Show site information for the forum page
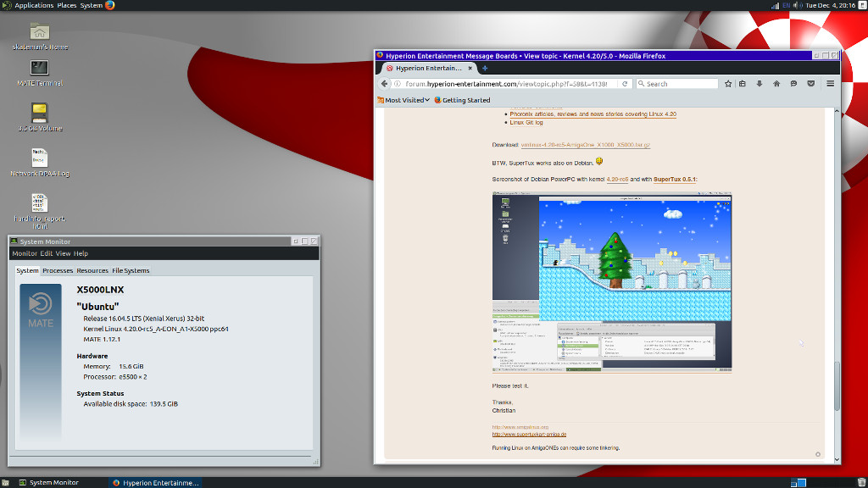 [x=397, y=84]
